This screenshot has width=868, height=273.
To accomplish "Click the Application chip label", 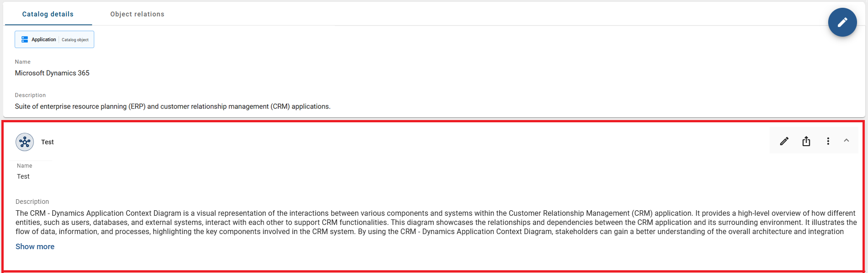I will (x=44, y=39).
